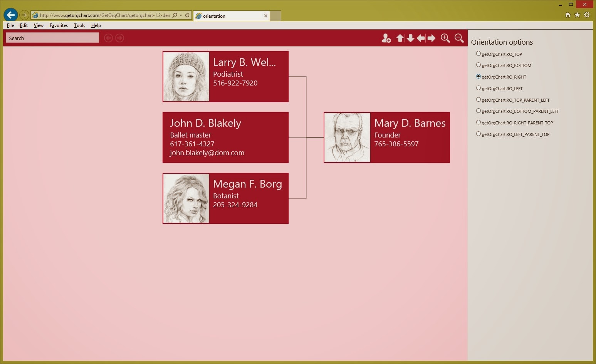Select the getOrgChart.RO_TOP radio button
Screen dimensions: 596x364
tap(478, 54)
